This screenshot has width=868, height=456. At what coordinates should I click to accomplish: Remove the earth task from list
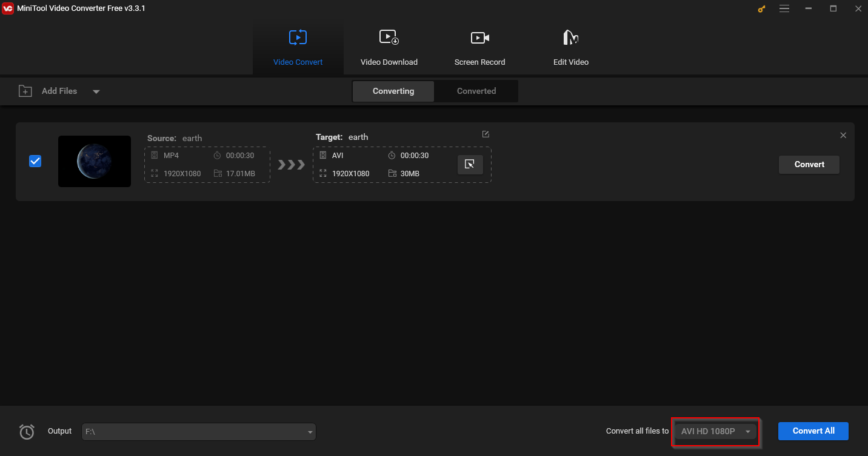[x=843, y=135]
